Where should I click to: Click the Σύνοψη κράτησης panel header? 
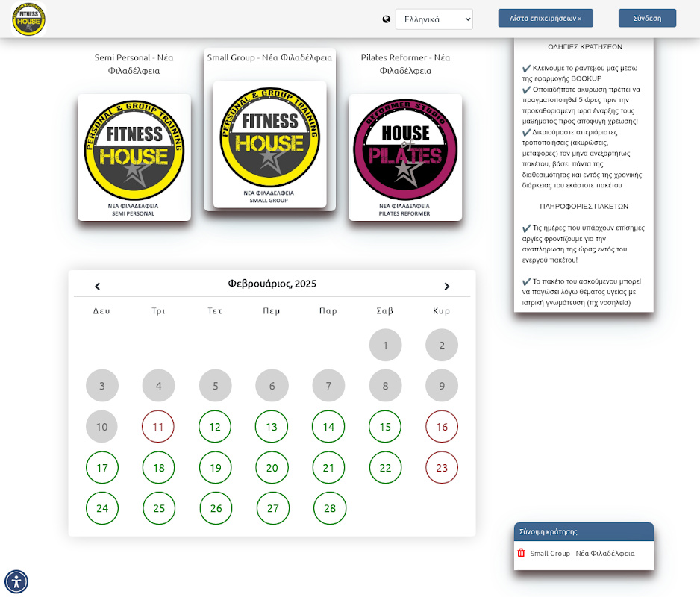point(584,532)
